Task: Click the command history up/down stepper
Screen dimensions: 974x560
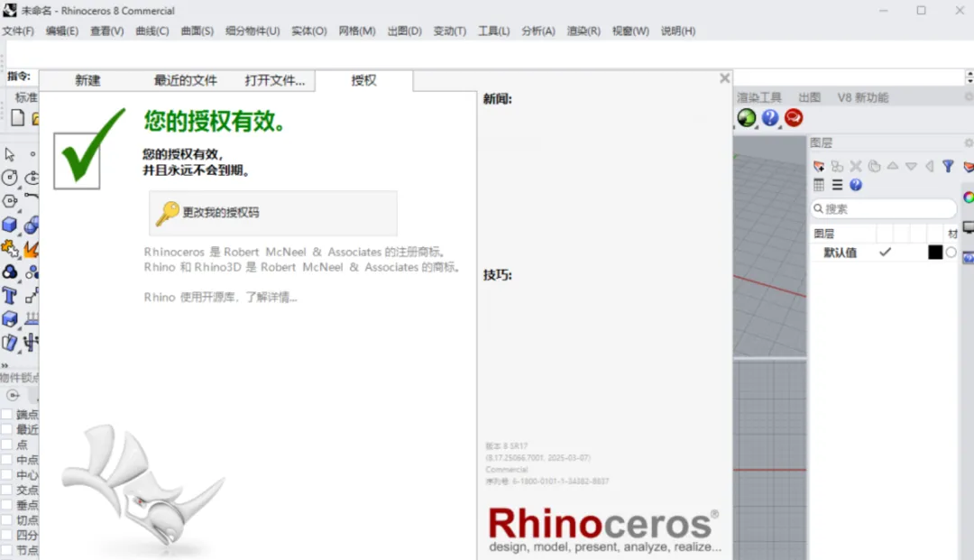Action: (969, 77)
